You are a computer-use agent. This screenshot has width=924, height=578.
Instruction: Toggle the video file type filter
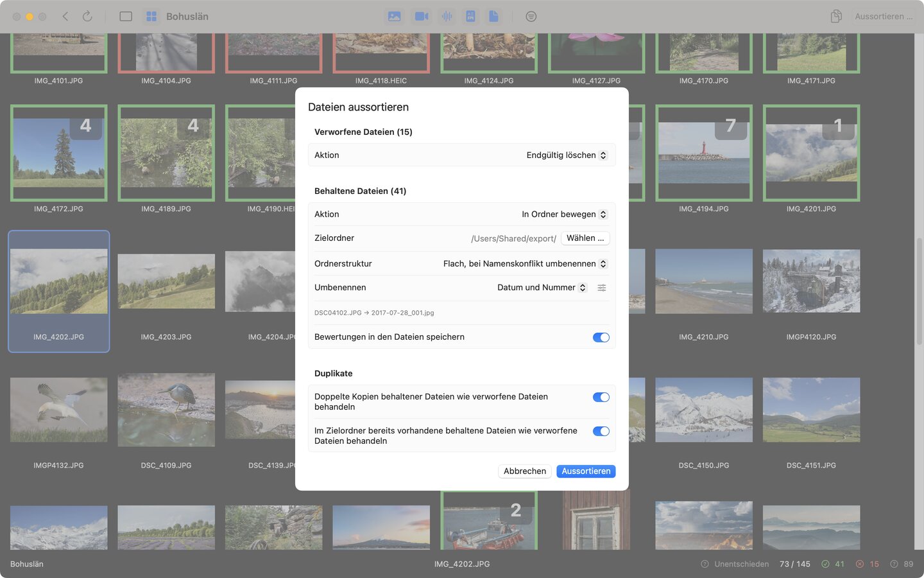click(x=422, y=16)
